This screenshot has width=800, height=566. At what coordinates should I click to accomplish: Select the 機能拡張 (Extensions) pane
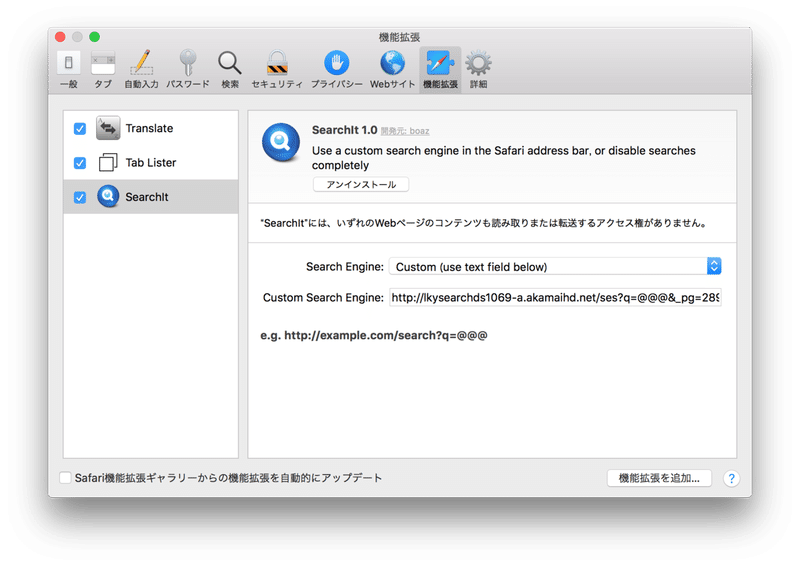coord(440,69)
